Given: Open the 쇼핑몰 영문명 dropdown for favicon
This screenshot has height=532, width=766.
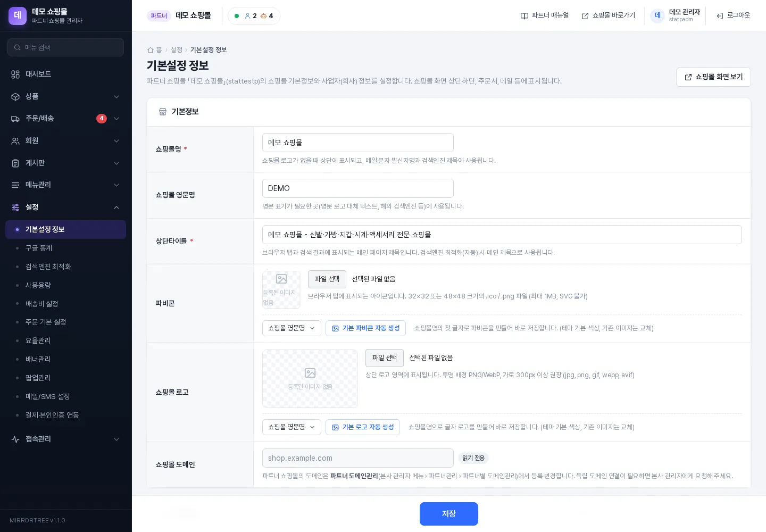Looking at the screenshot, I should 292,328.
